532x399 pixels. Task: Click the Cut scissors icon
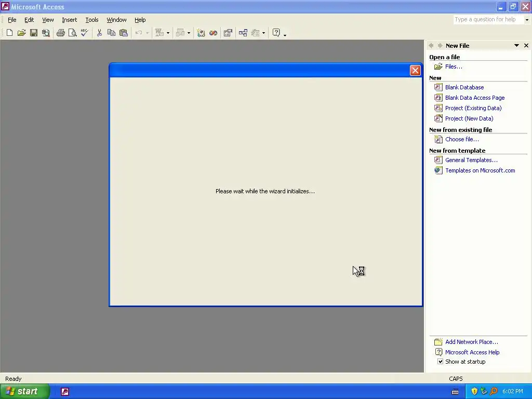(99, 33)
